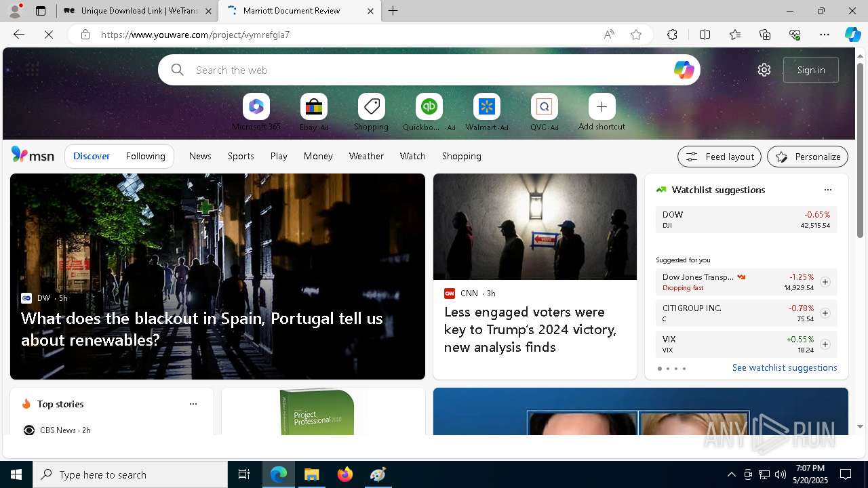Open the QuickBooks shortcut tile

[x=429, y=106]
